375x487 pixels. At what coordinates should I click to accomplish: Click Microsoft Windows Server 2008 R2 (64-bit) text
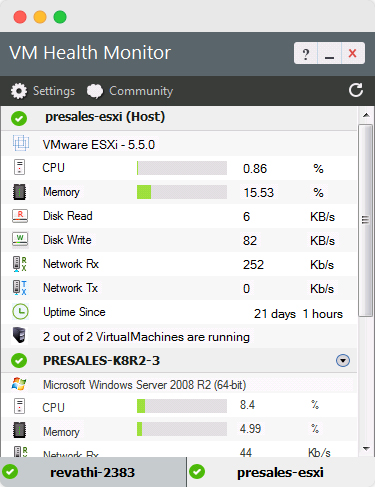145,385
